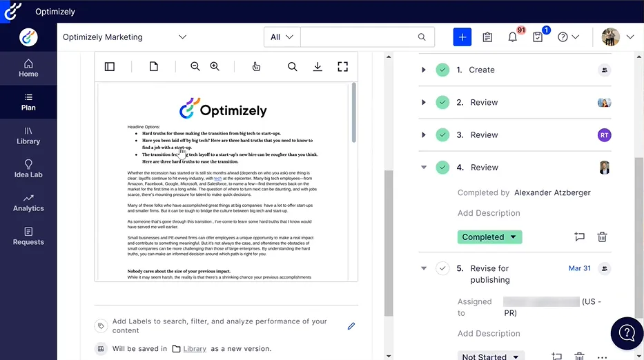The height and width of the screenshot is (360, 644).
Task: Click assignee photo on step 2 Review
Action: (604, 103)
